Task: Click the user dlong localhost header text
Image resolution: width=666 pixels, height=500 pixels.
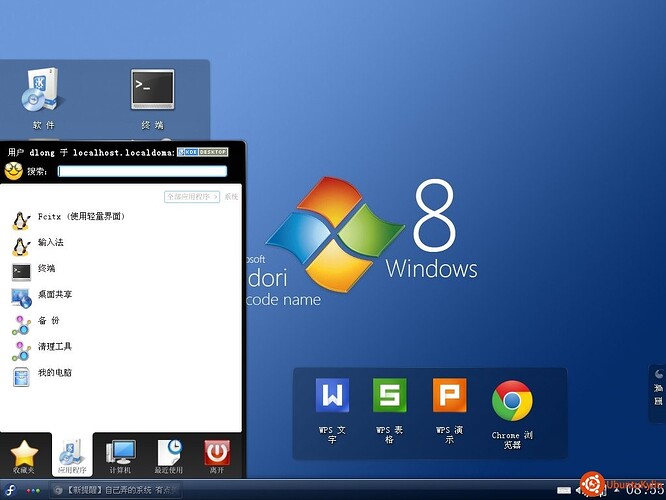Action: 91,153
